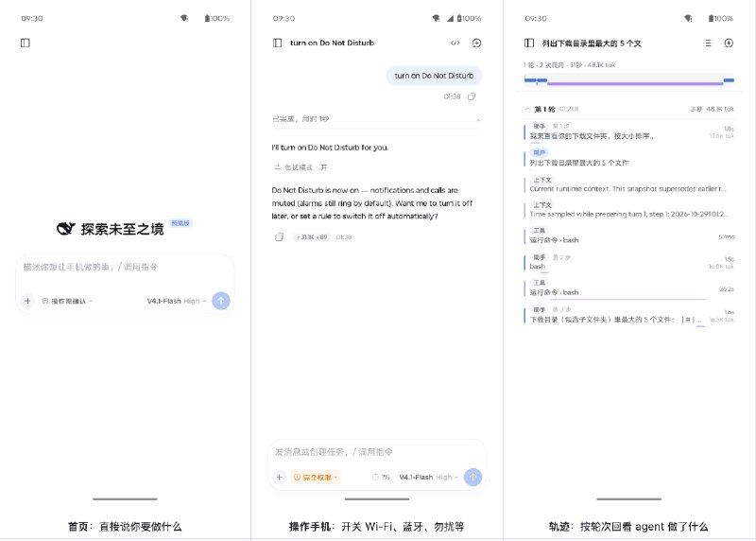Tap the whale logo on the home screen

pyautogui.click(x=66, y=228)
